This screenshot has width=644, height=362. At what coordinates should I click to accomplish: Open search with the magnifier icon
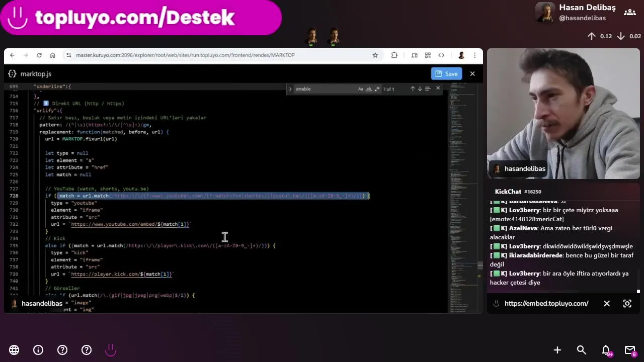point(582,350)
